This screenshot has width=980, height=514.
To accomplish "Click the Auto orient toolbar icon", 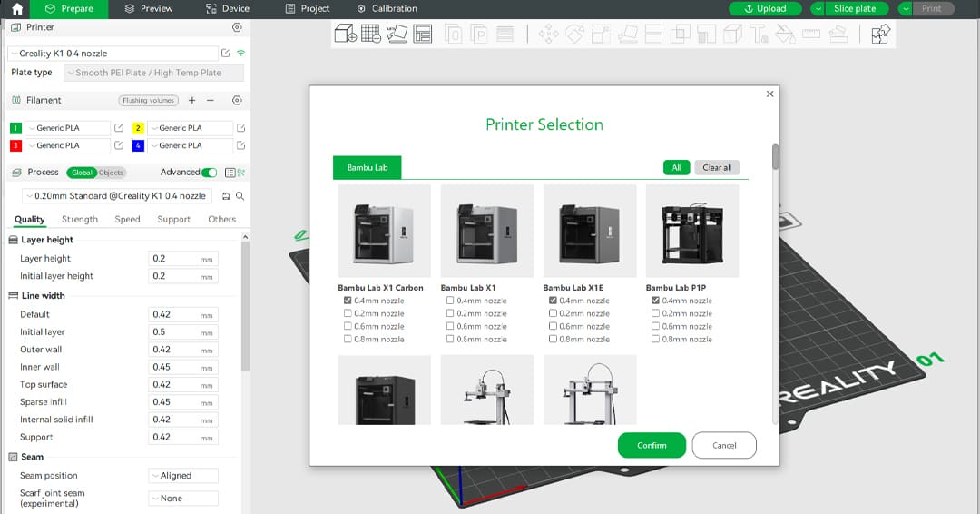I will [x=397, y=34].
